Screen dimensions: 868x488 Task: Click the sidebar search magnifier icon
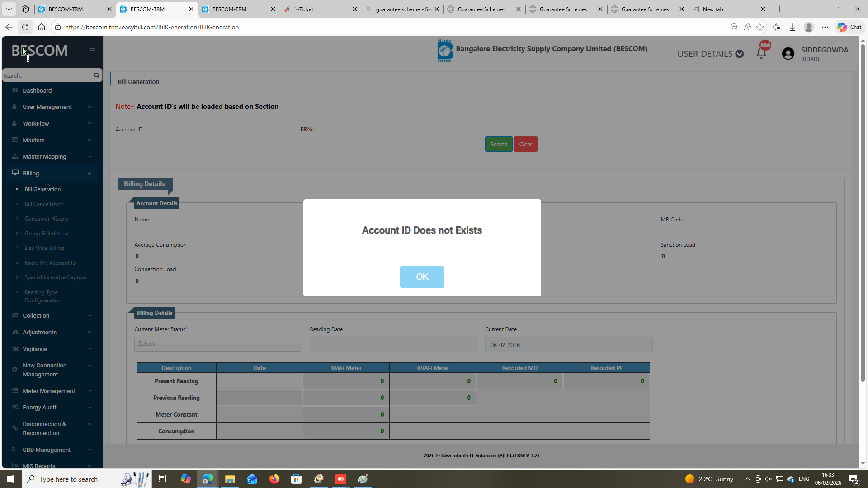(x=96, y=75)
